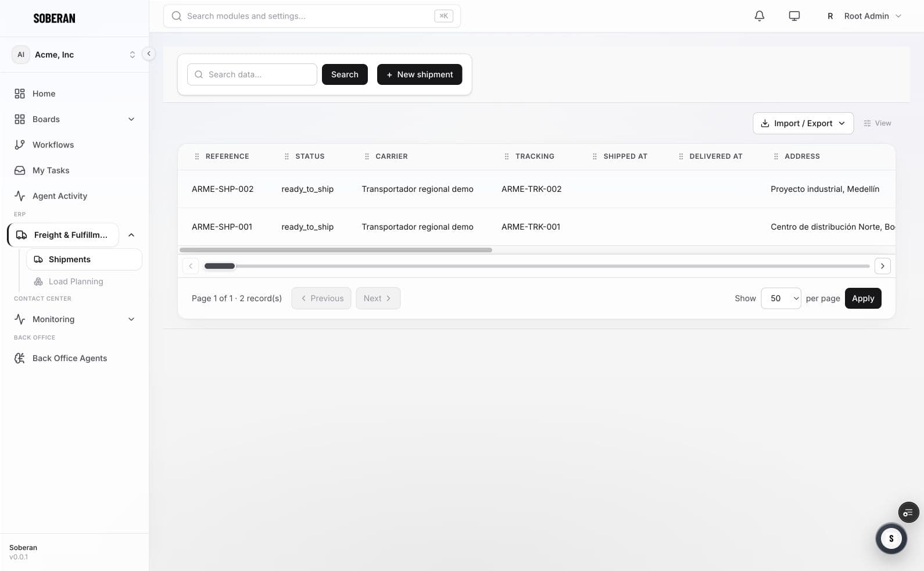Click the monitor display icon in header
The height and width of the screenshot is (571, 924).
pyautogui.click(x=794, y=16)
